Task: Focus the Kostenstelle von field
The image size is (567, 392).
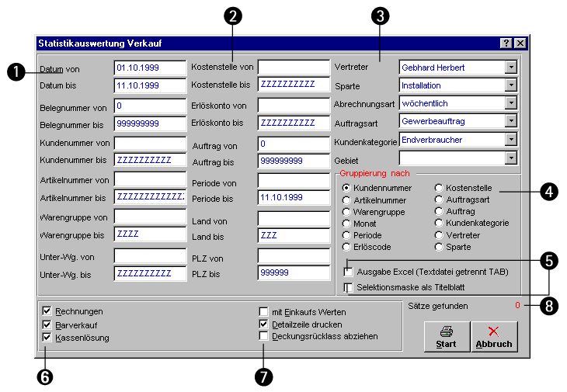Action: [x=294, y=68]
